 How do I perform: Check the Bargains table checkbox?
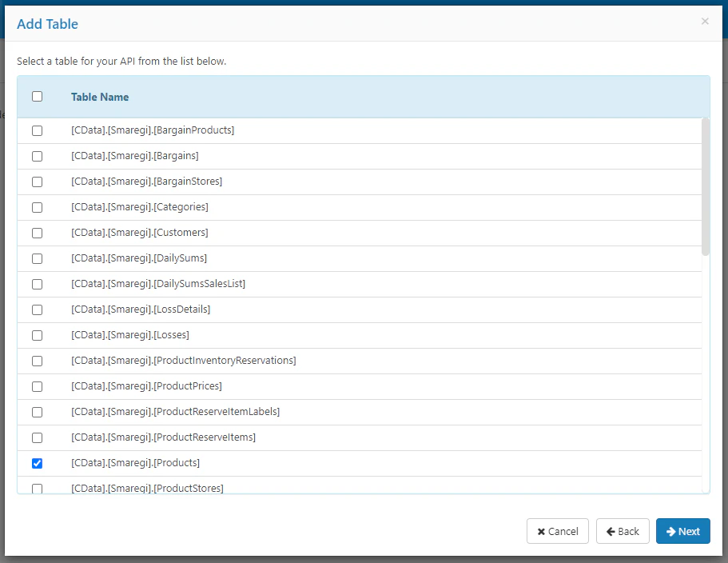(x=37, y=156)
